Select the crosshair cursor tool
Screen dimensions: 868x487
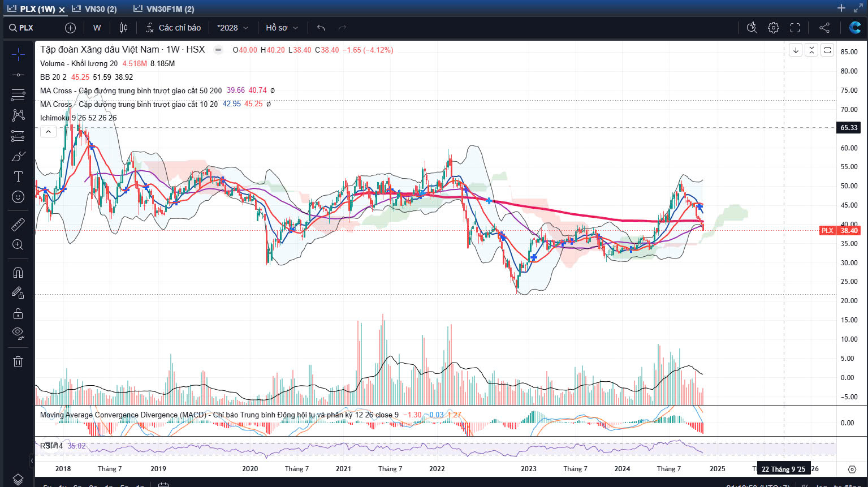18,54
